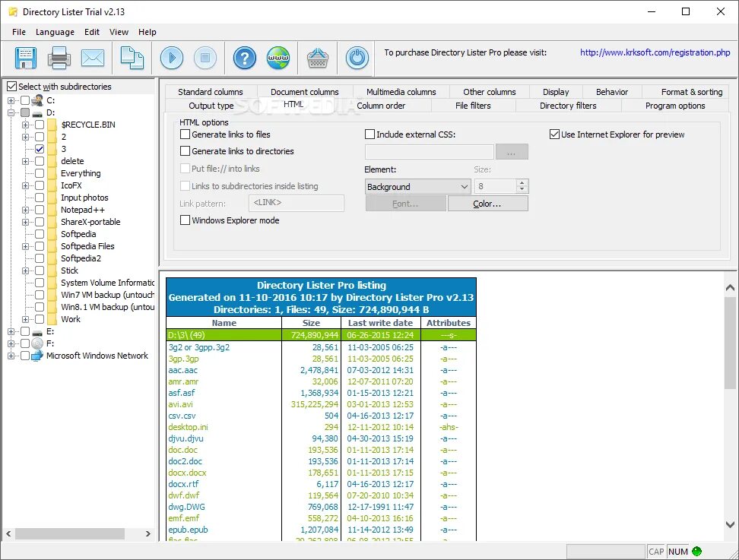739x560 pixels.
Task: Open the View menu
Action: coord(119,32)
